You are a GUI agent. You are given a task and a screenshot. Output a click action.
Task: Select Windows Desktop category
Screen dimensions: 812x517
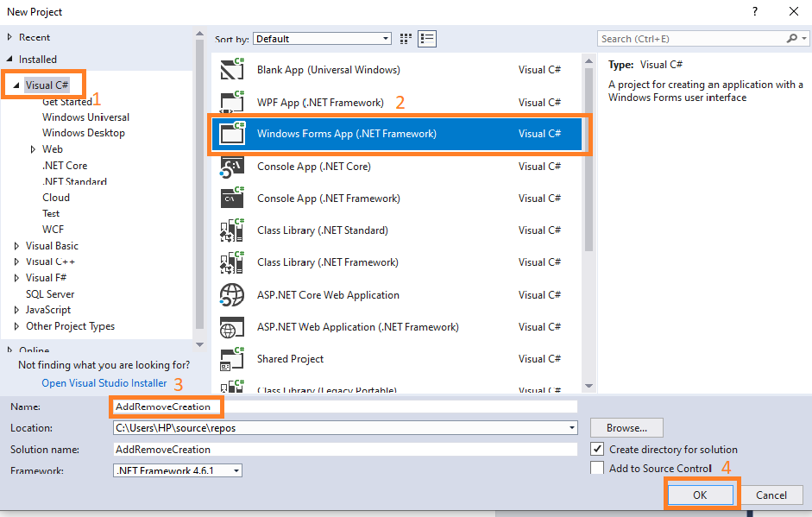84,133
